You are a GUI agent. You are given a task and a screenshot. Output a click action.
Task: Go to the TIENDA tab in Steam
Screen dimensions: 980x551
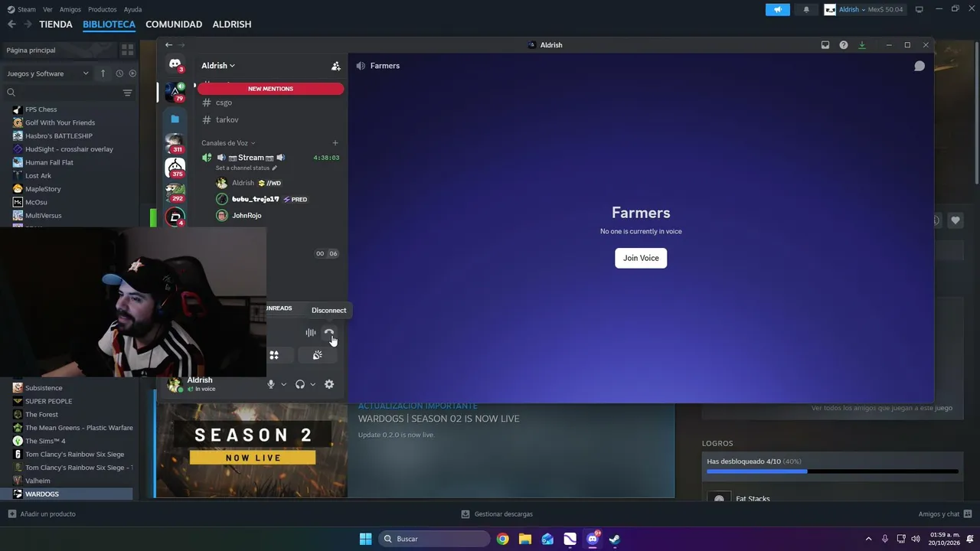point(56,24)
